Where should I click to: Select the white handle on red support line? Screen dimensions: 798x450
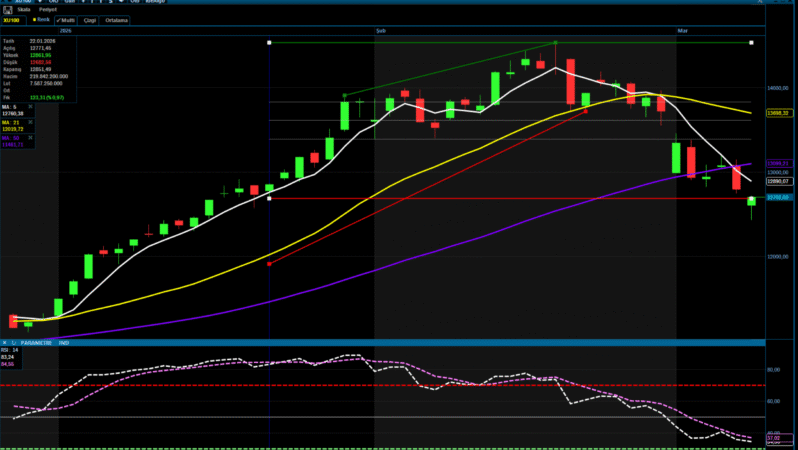(x=271, y=198)
